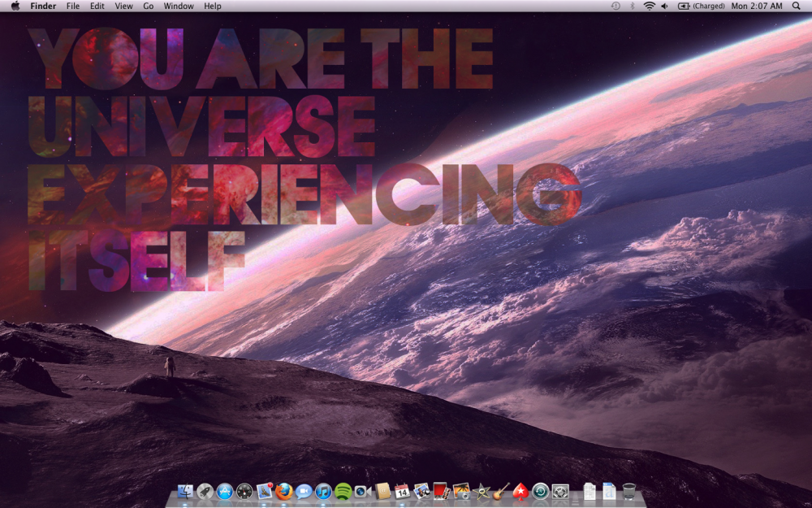Open the Wi-Fi status menu
Screen dimensions: 812x508
[x=650, y=6]
